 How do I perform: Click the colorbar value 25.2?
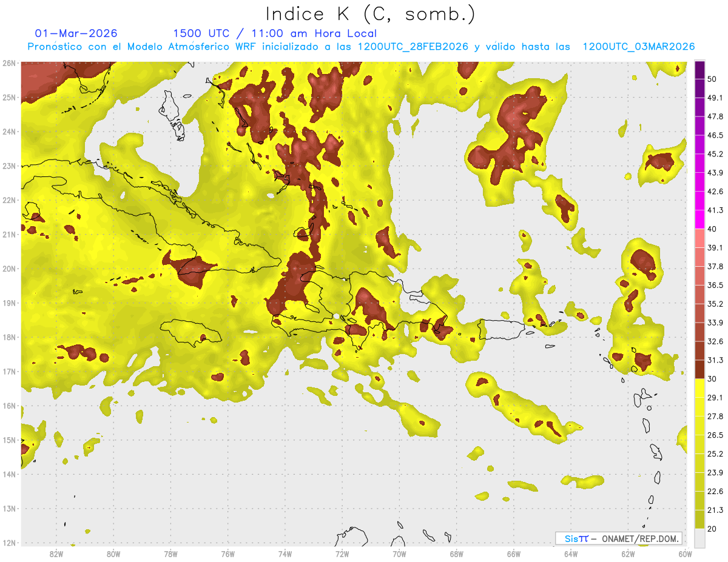(715, 454)
